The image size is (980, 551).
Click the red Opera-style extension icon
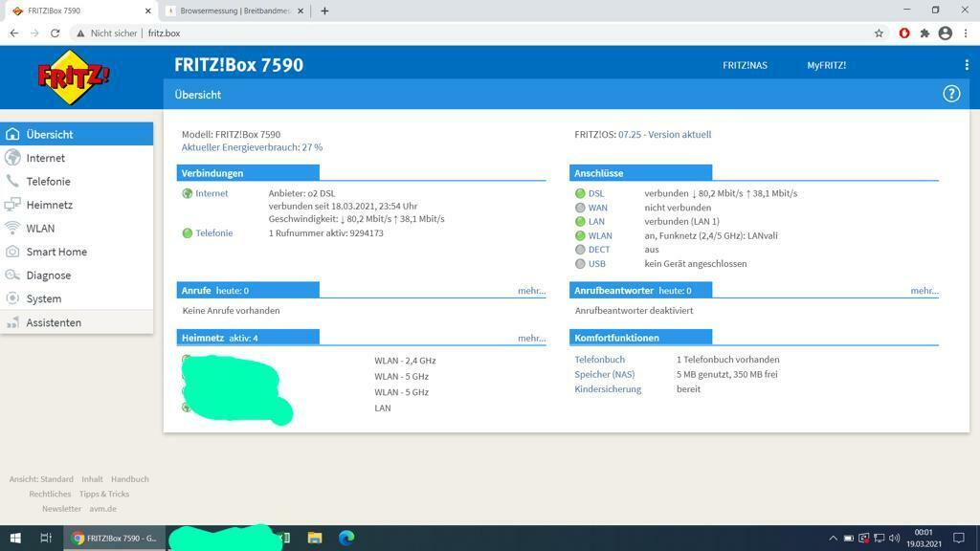(903, 33)
